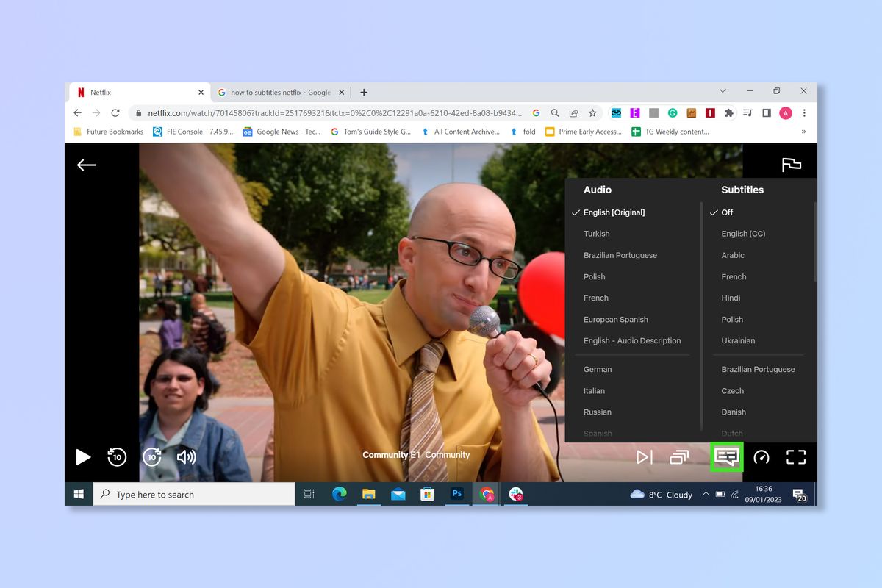Click the flag report icon at top right
882x588 pixels.
tap(790, 165)
